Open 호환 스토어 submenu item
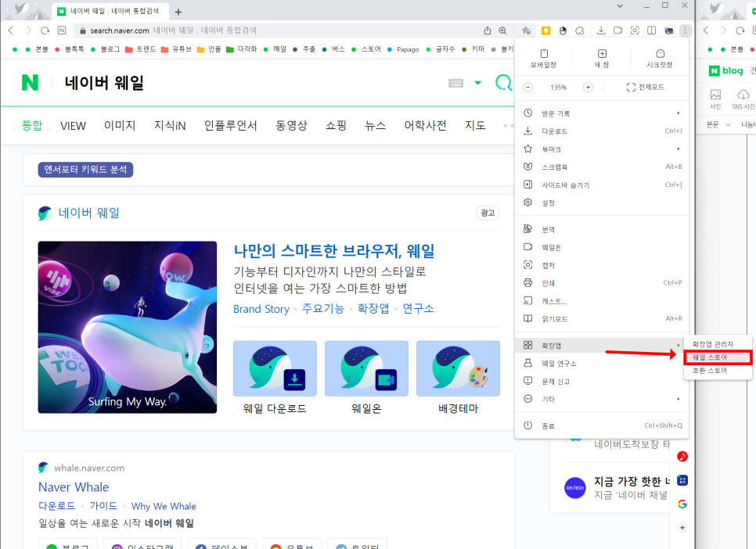The image size is (756, 549). pyautogui.click(x=718, y=370)
